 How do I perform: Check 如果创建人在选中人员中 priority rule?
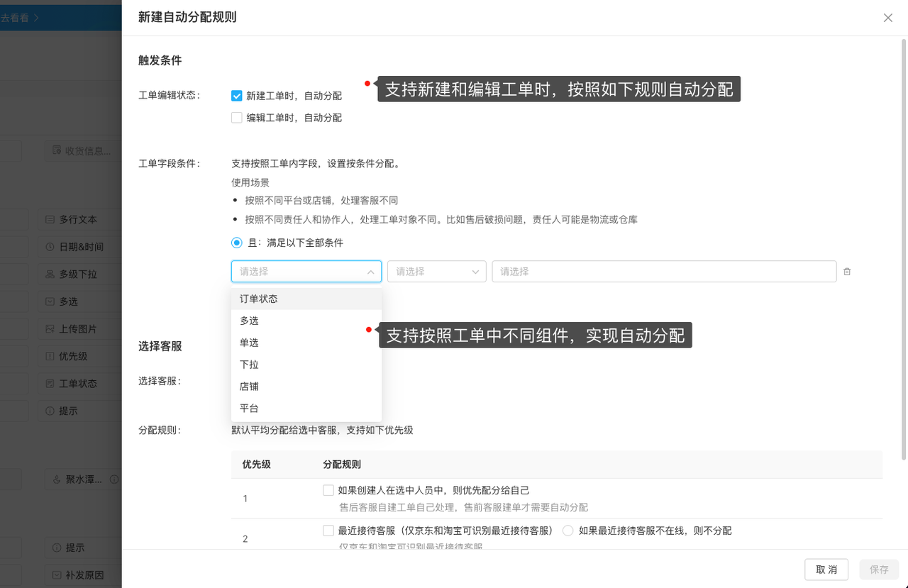(328, 490)
